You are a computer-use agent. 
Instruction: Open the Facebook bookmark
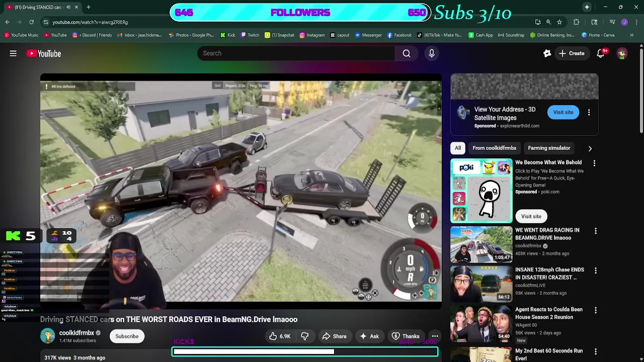(x=399, y=35)
